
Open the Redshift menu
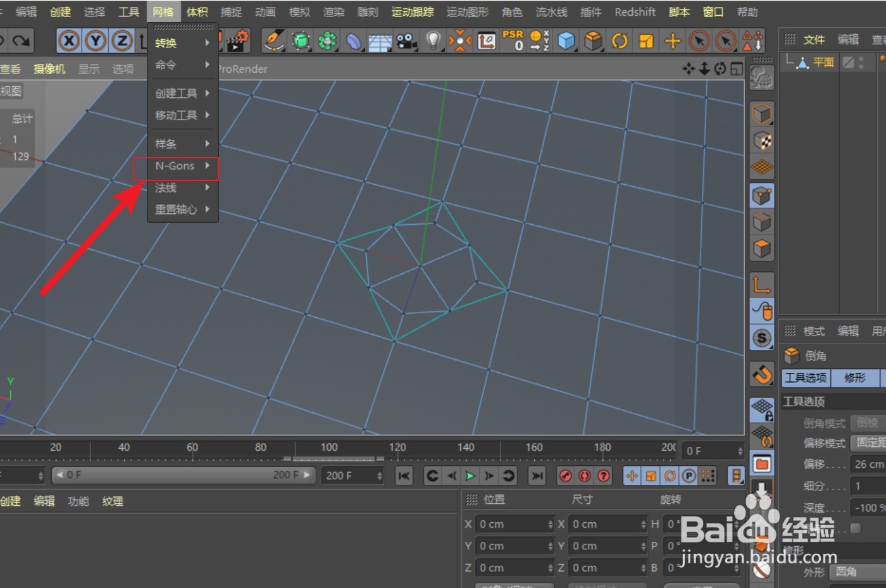tap(635, 11)
